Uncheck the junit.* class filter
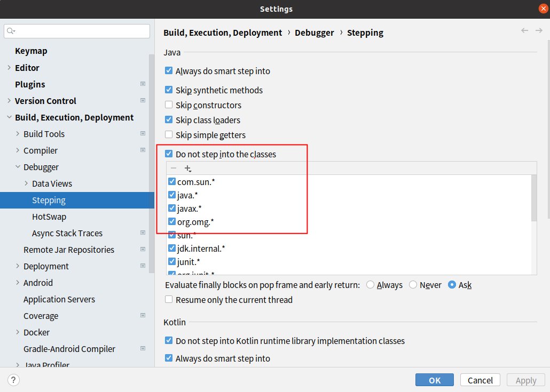Screen dimensions: 550x392 click(172, 261)
